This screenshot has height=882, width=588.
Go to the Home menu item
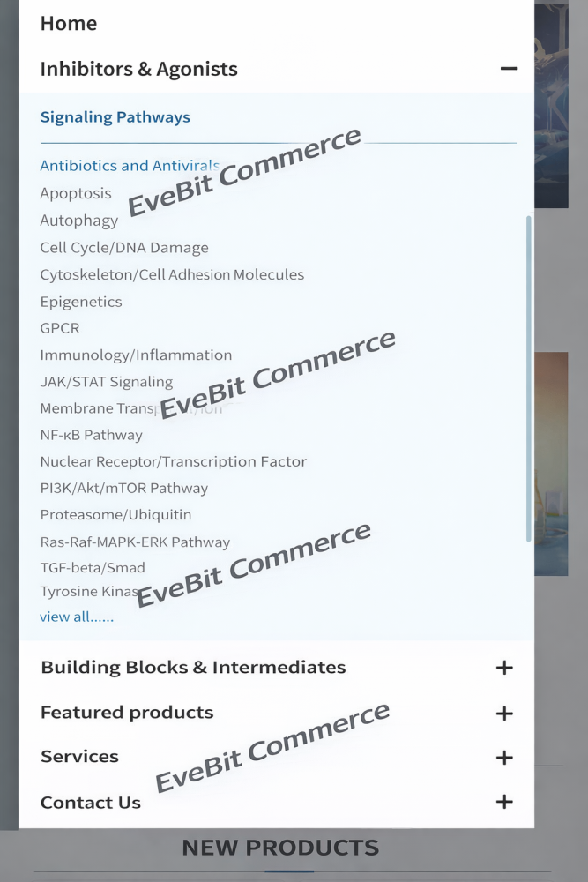pyautogui.click(x=69, y=23)
